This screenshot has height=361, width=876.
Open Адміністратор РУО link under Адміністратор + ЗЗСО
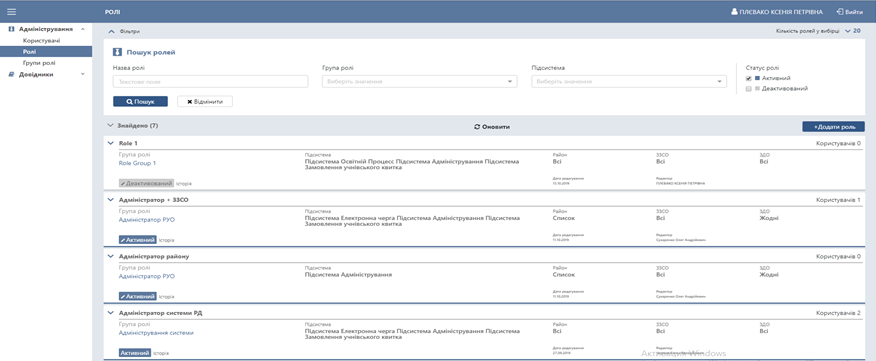pos(147,220)
